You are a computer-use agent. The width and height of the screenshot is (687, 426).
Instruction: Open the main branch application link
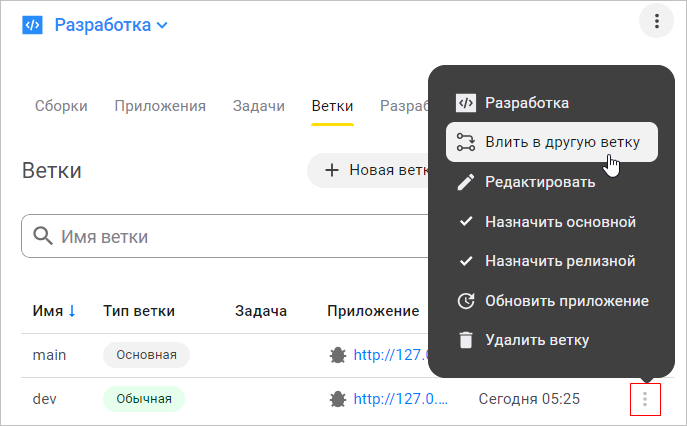[x=391, y=355]
